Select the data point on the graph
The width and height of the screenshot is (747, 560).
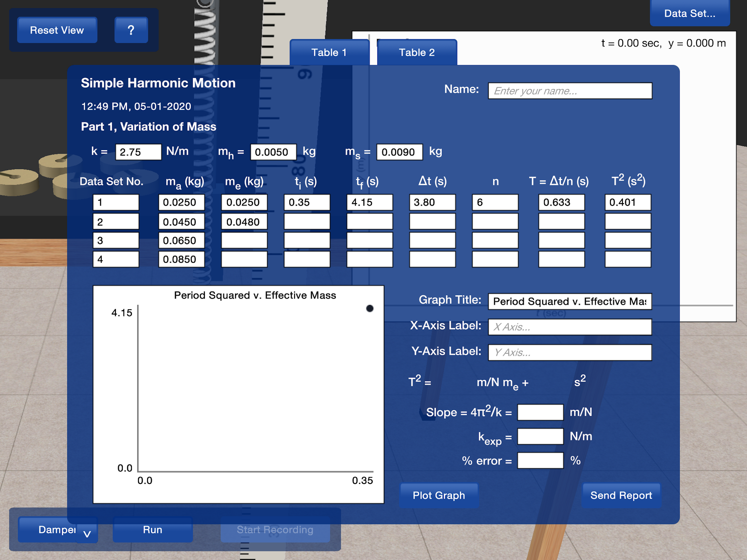point(370,308)
